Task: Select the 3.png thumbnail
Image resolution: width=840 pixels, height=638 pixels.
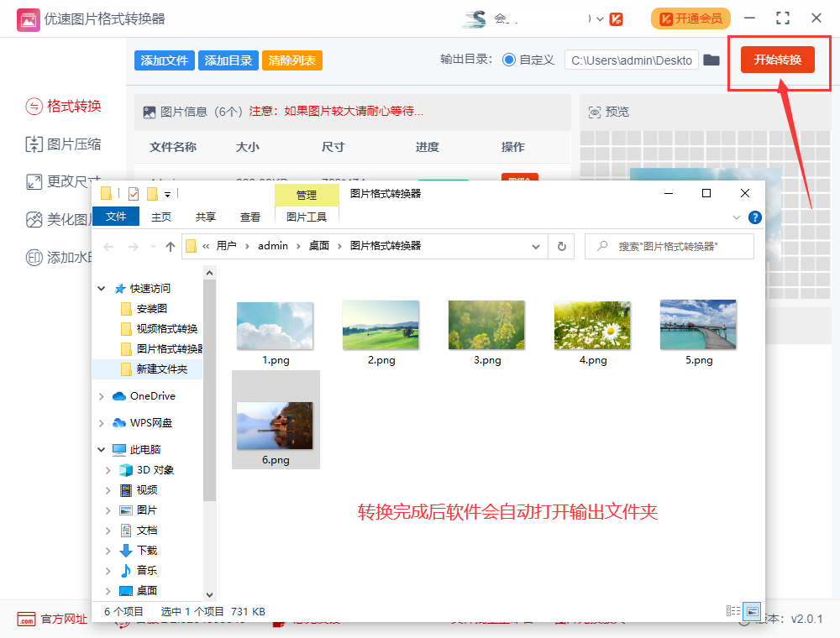Action: [486, 325]
